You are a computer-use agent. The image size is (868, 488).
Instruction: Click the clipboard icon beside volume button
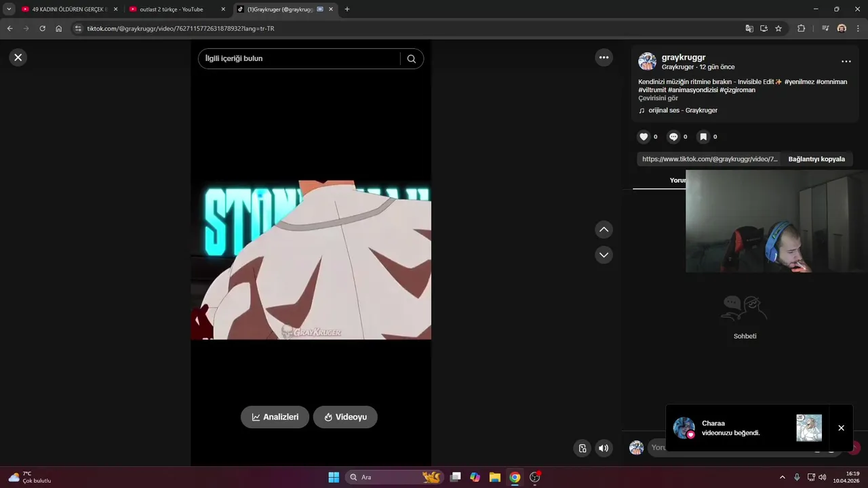tap(582, 448)
